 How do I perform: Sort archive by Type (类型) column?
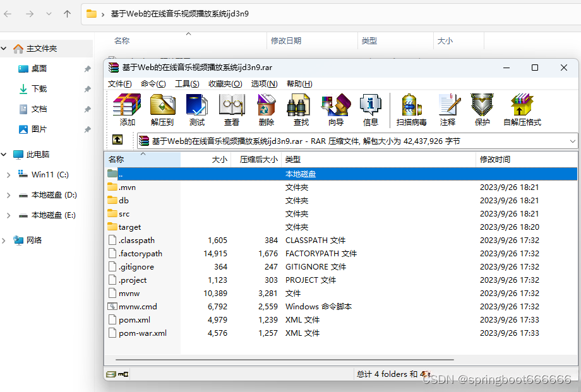click(378, 159)
